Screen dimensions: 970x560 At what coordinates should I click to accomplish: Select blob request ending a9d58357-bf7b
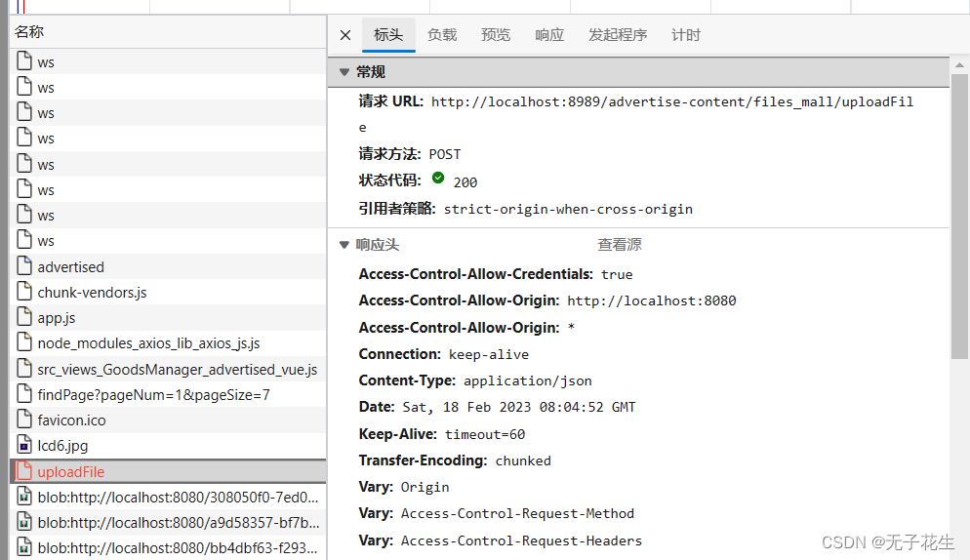click(x=168, y=522)
